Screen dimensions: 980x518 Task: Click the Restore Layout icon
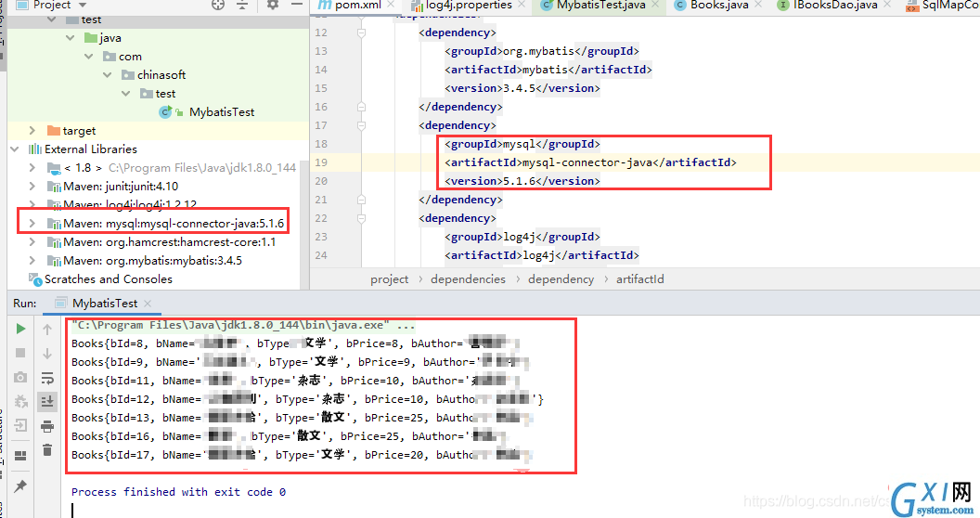point(20,456)
